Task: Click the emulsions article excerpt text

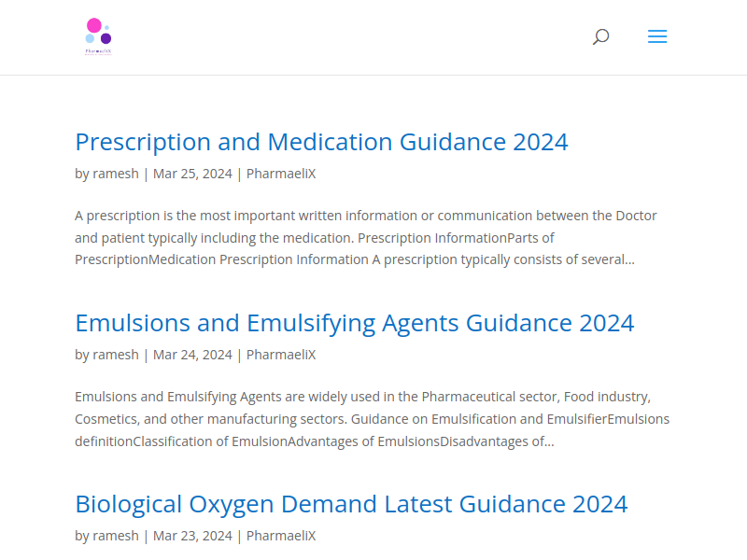Action: coord(372,419)
